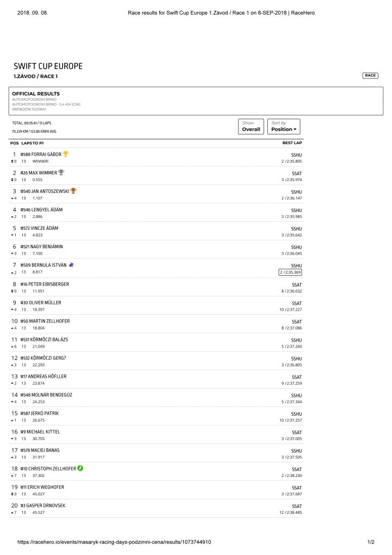Click the bronze trophy by Jan Antoszewski
Screen dimensions: 392x555
[x=73, y=191]
